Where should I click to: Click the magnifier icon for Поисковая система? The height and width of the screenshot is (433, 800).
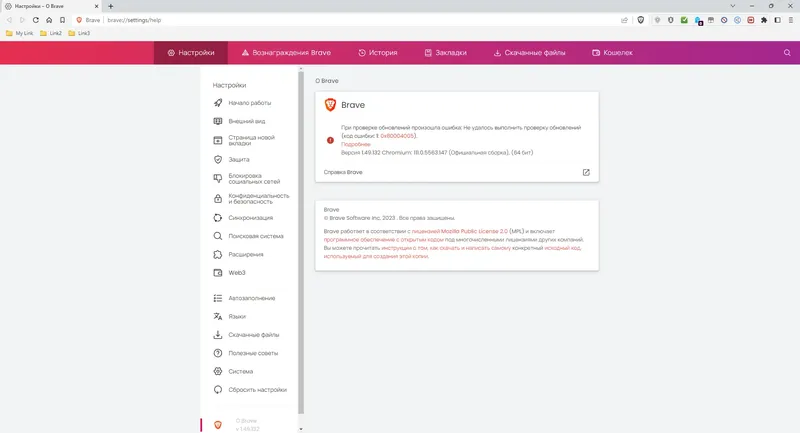218,236
